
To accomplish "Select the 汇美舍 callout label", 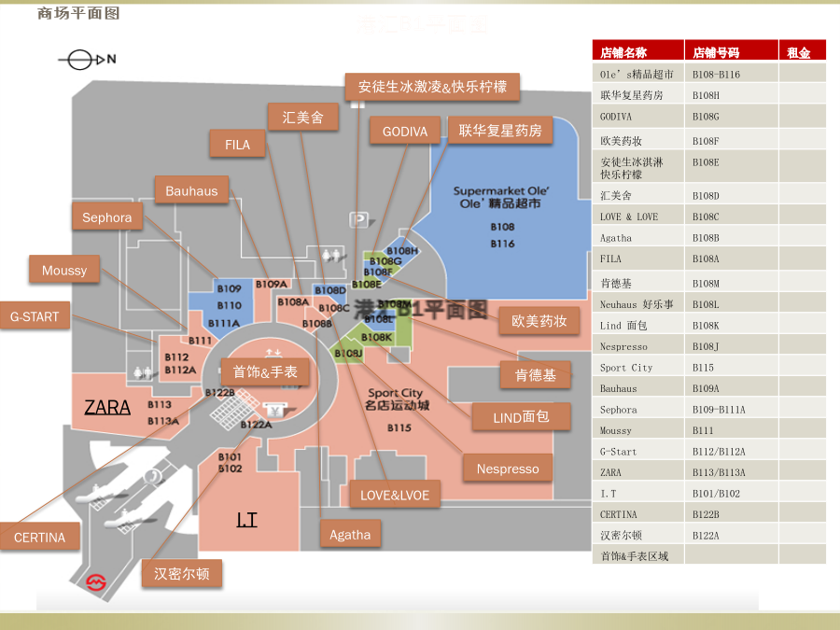I will pos(303,117).
